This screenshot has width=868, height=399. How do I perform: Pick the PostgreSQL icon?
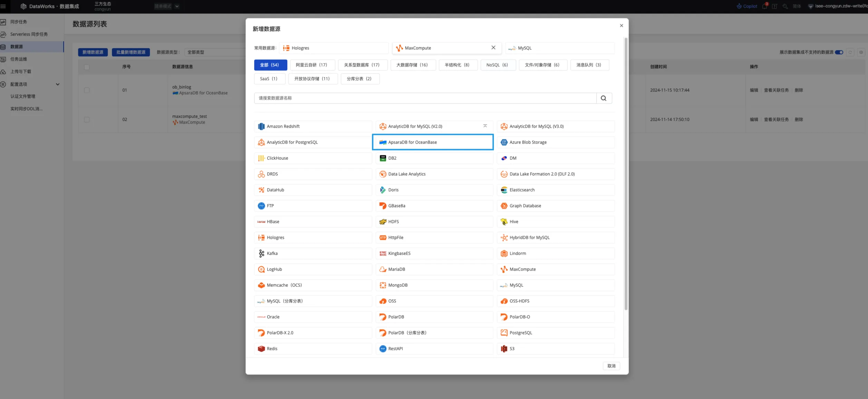coord(504,333)
